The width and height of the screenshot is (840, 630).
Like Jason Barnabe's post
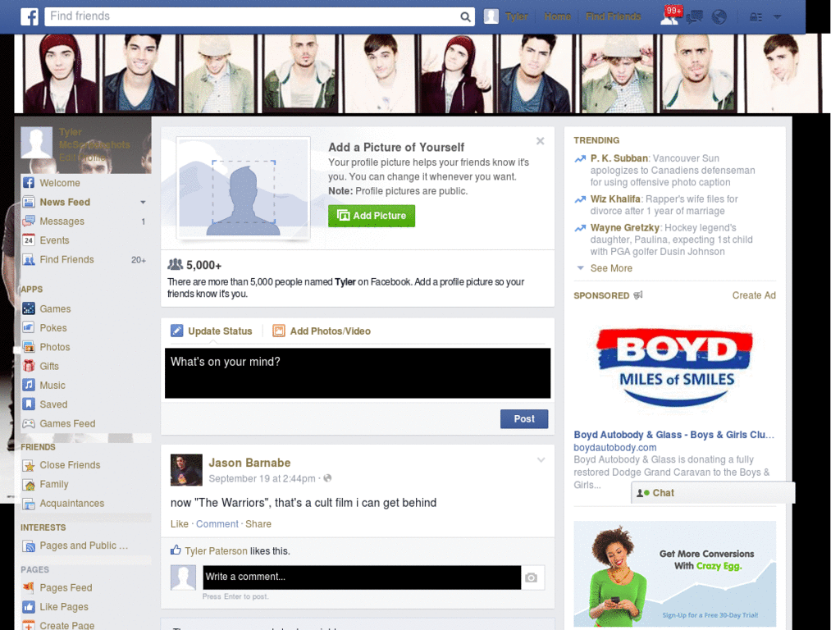click(180, 524)
